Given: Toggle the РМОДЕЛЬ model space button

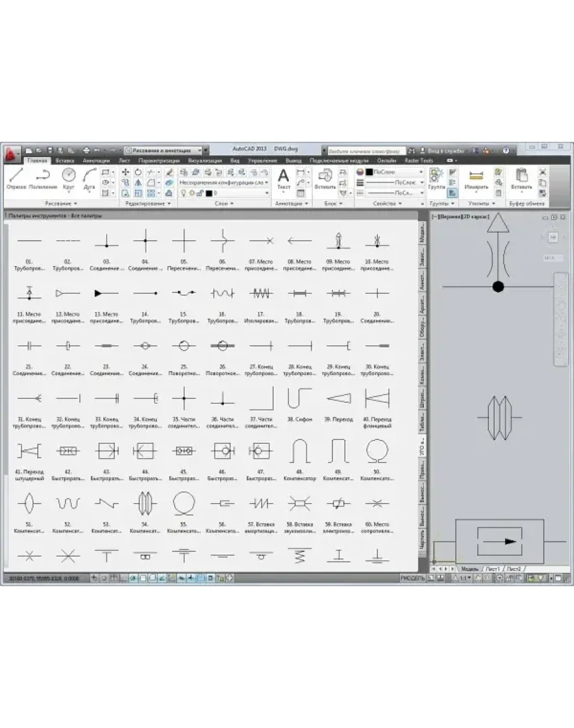Looking at the screenshot, I should point(412,577).
